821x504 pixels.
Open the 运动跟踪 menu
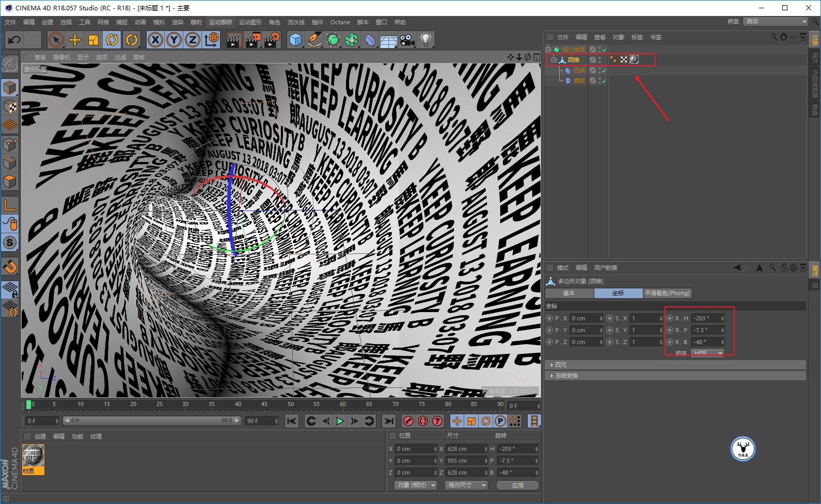[220, 22]
